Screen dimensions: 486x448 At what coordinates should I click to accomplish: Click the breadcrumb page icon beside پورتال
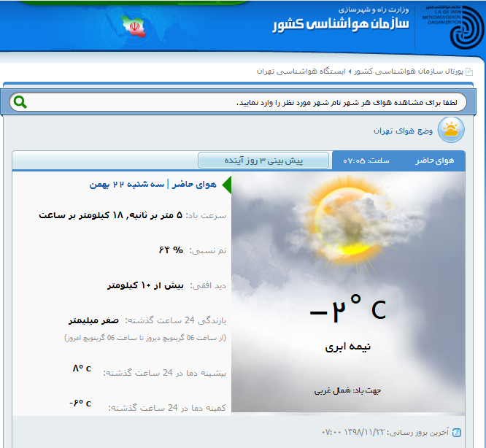(x=469, y=72)
